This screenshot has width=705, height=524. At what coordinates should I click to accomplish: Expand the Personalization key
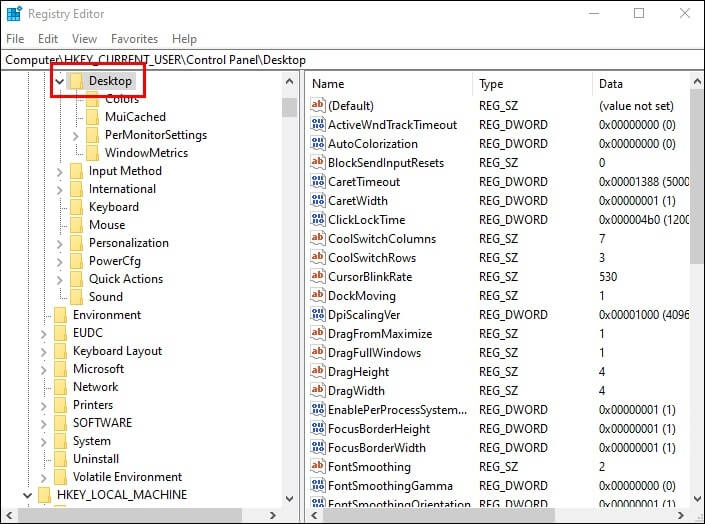(x=59, y=243)
